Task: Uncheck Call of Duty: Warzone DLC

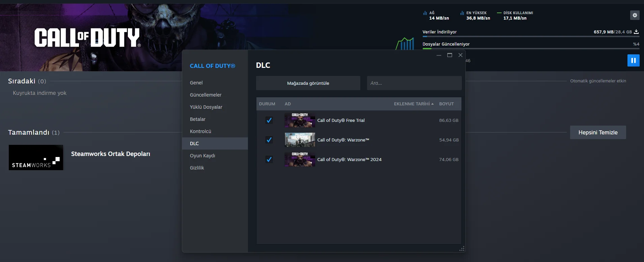Action: pyautogui.click(x=269, y=140)
